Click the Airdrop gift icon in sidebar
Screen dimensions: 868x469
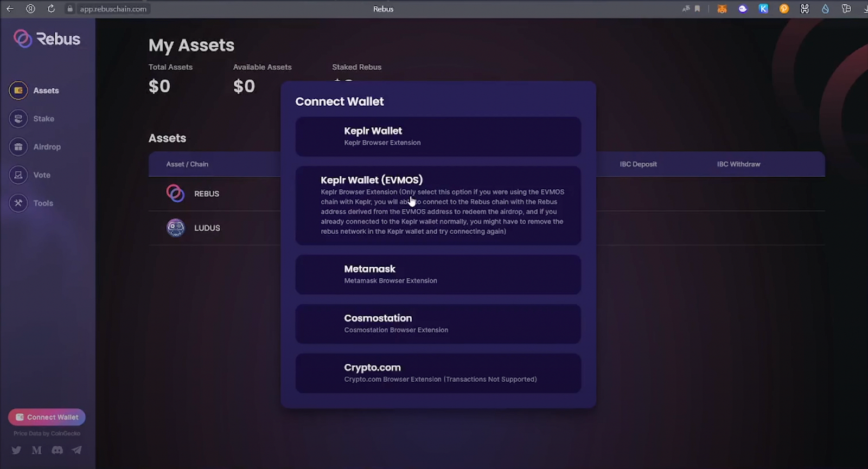[x=18, y=147]
